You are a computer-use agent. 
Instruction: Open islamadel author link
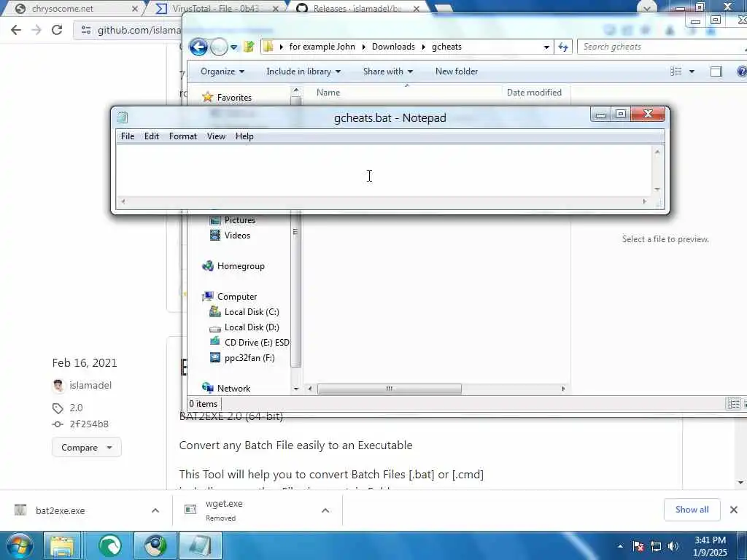click(90, 385)
